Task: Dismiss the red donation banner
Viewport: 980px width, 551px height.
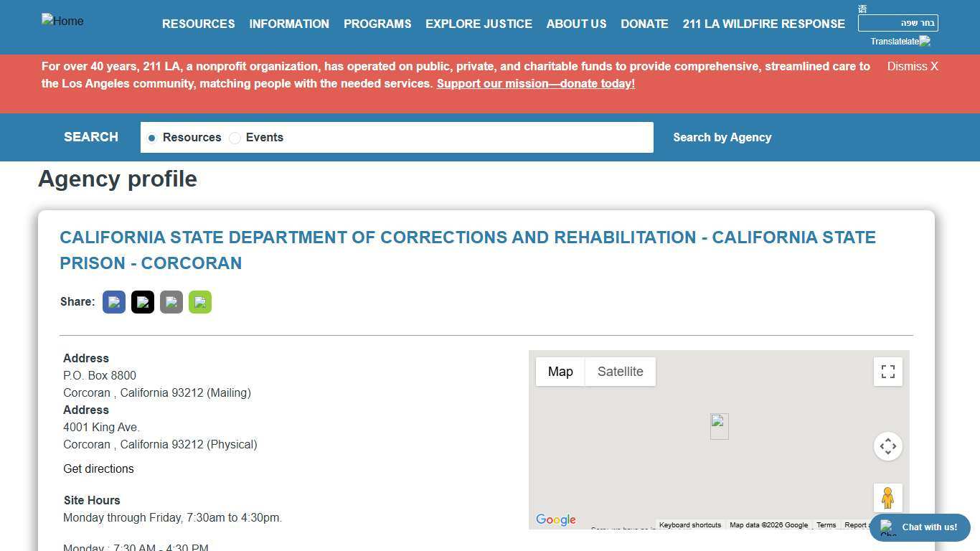Action: click(912, 66)
